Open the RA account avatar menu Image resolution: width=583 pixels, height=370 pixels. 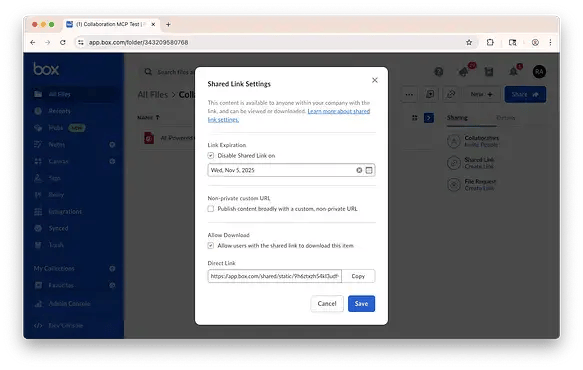pyautogui.click(x=539, y=71)
